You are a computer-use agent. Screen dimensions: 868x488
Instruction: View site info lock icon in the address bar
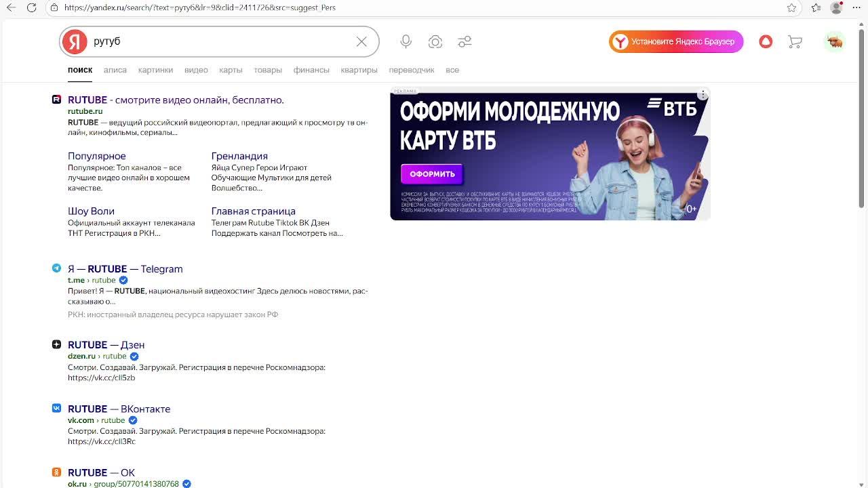(54, 7)
